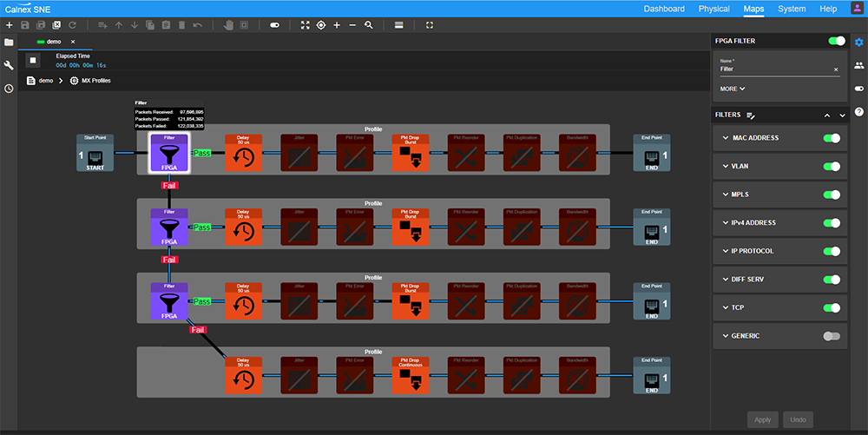868x435 pixels.
Task: Expand the MORE options under Name
Action: coord(733,89)
